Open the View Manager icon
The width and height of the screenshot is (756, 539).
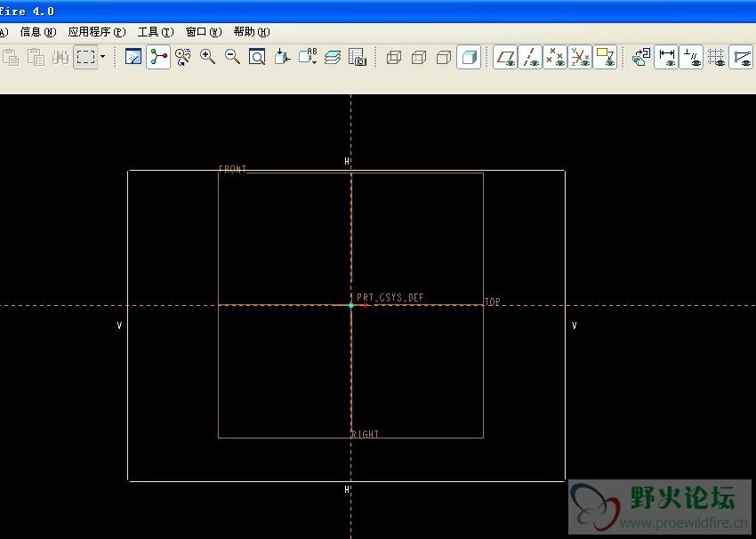(358, 57)
